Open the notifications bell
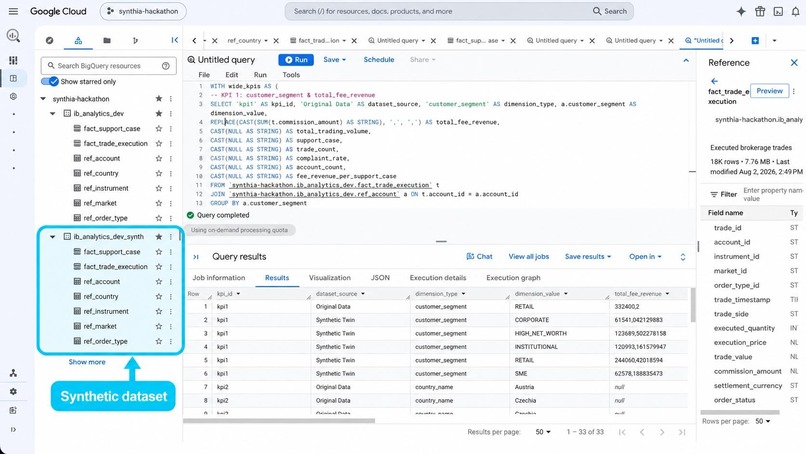The width and height of the screenshot is (806, 454). click(796, 11)
